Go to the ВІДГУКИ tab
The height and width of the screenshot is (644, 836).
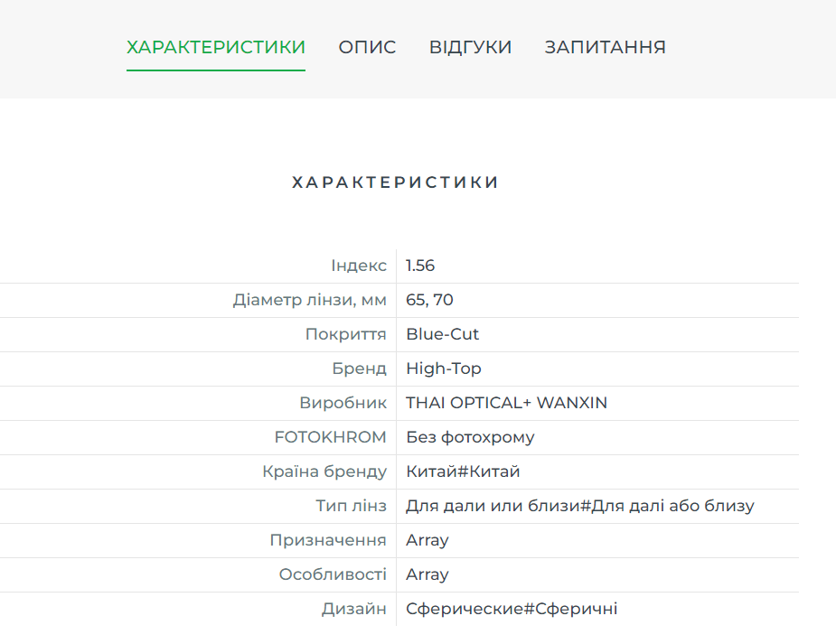tap(470, 47)
